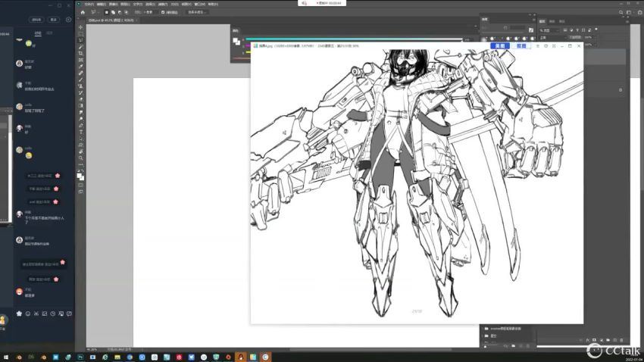Select the Zoom tool
Image resolution: width=644 pixels, height=362 pixels.
point(80,158)
